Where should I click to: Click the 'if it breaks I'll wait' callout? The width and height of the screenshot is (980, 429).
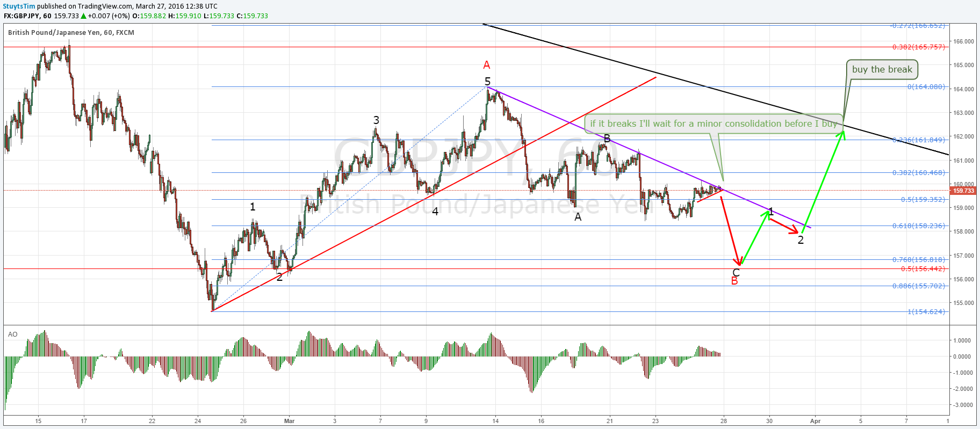point(714,124)
